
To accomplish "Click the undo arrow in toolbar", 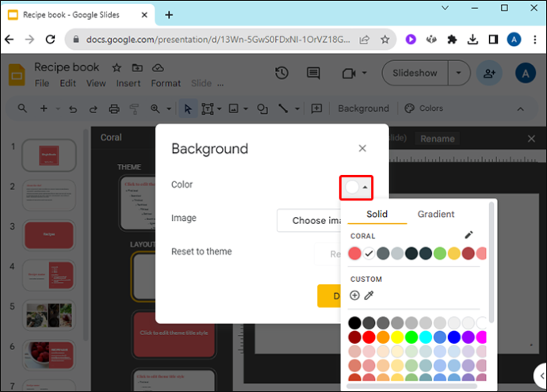I will point(73,109).
